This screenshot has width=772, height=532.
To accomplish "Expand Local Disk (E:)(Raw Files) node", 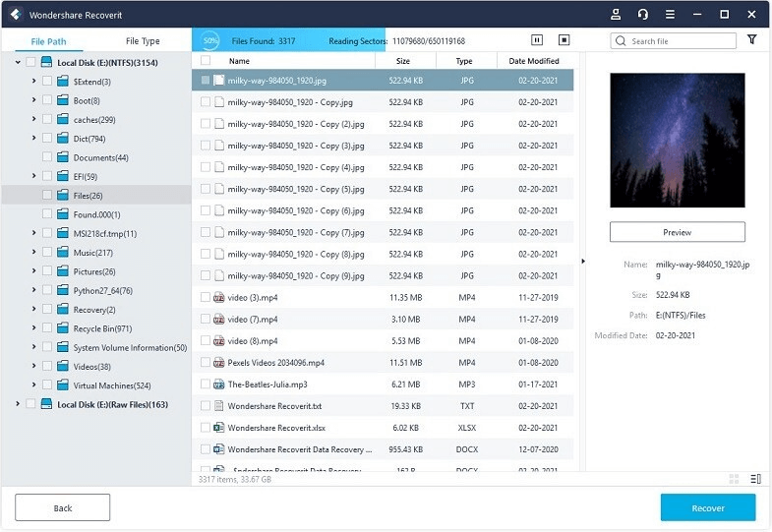I will [x=18, y=404].
